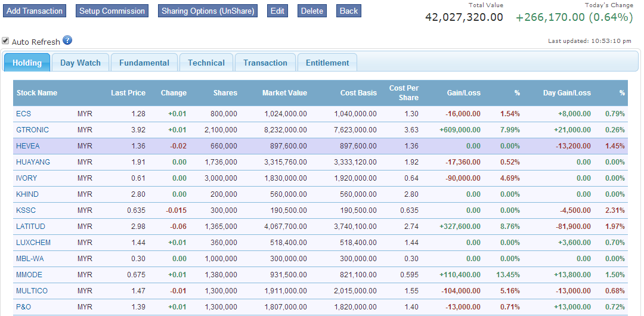Click the Day Gain/Loss column header

point(567,93)
